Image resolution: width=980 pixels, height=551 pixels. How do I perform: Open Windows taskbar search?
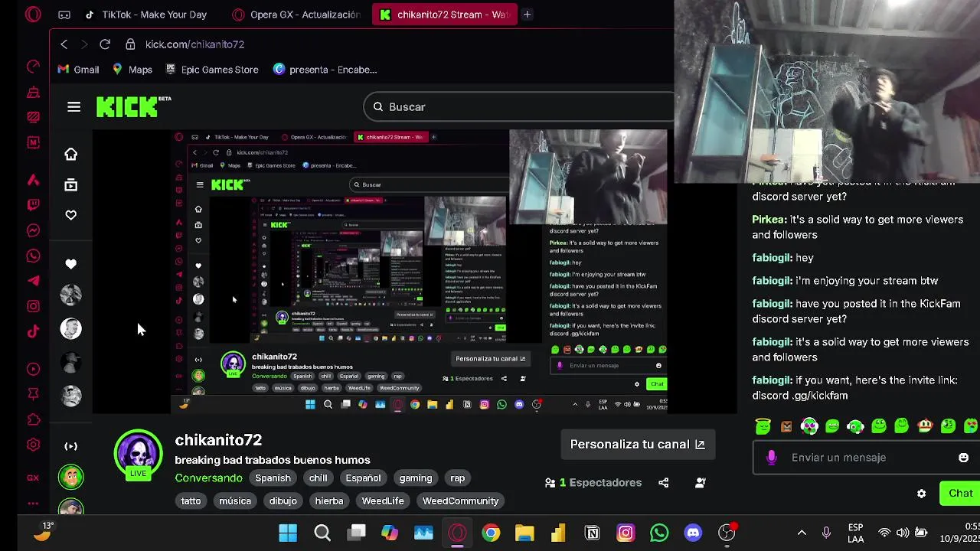(x=322, y=533)
